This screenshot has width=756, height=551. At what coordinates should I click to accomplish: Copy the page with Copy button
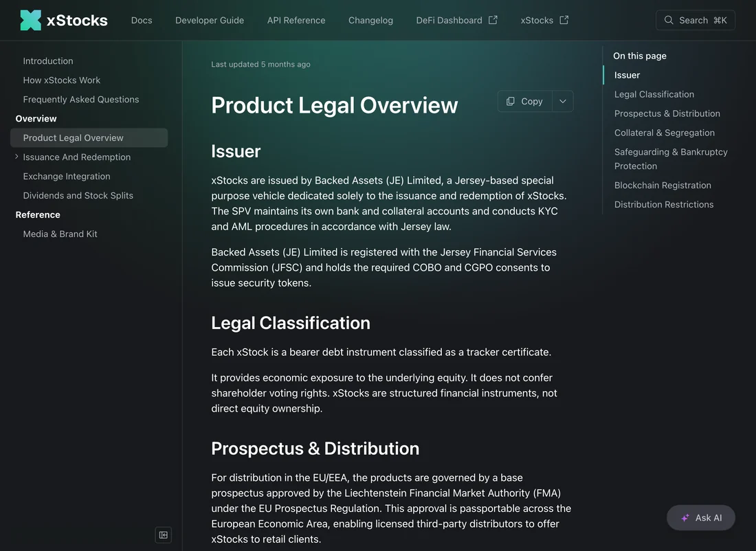point(524,101)
